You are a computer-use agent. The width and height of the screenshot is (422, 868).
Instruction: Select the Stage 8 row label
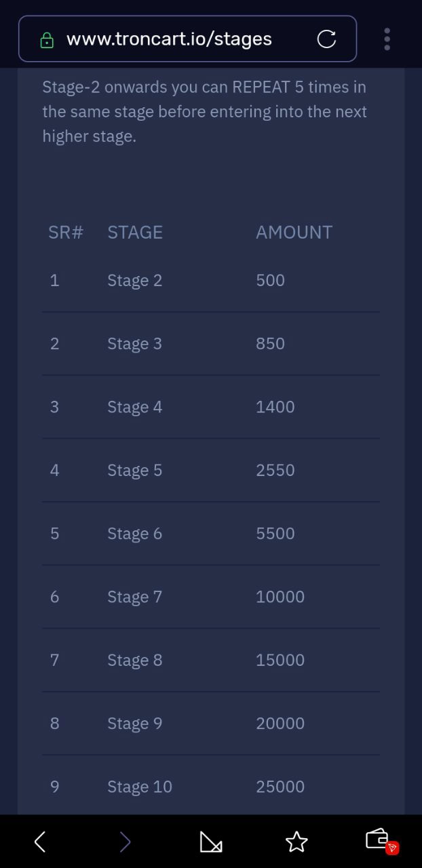pyautogui.click(x=135, y=660)
